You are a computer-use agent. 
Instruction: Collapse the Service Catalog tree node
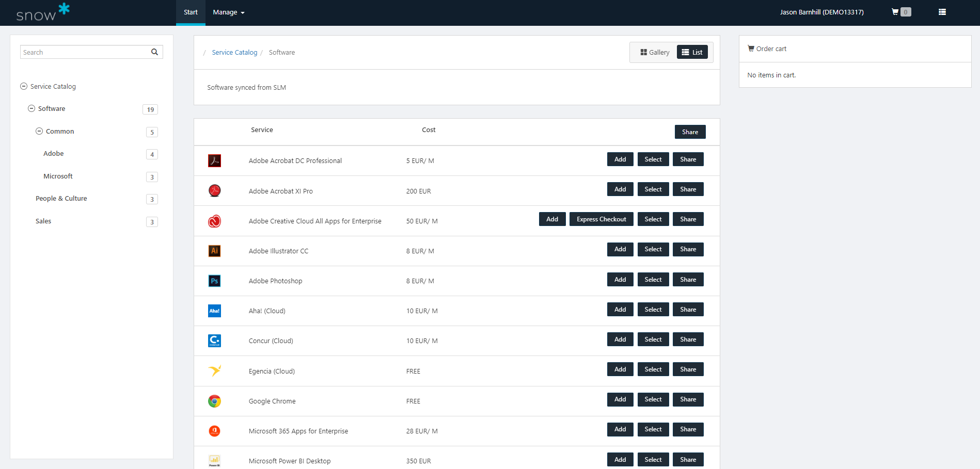click(24, 86)
